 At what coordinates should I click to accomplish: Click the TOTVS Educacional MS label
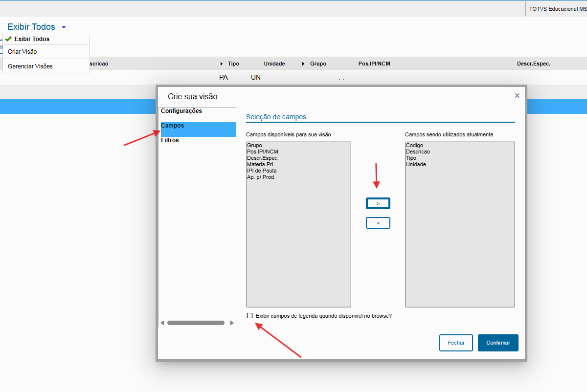(558, 9)
